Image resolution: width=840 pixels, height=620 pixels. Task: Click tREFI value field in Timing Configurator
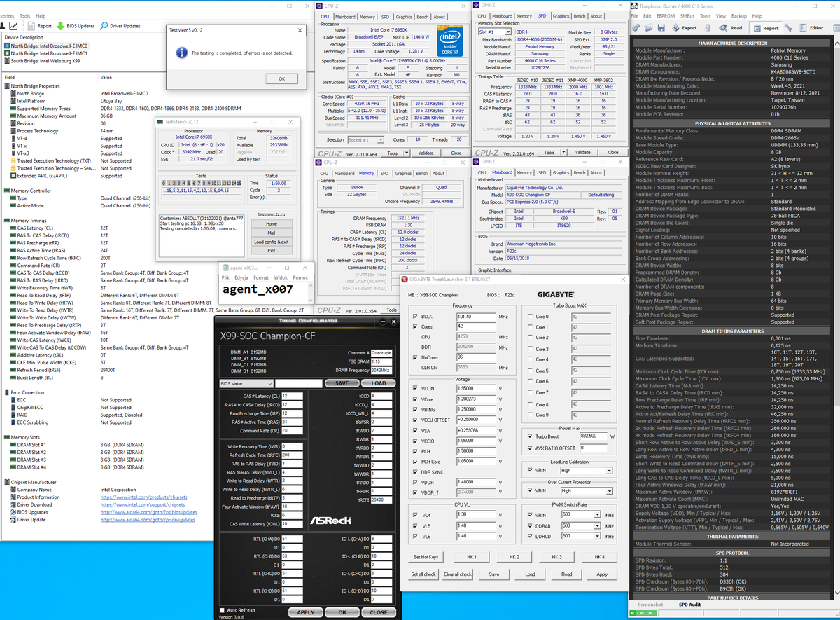pyautogui.click(x=381, y=500)
